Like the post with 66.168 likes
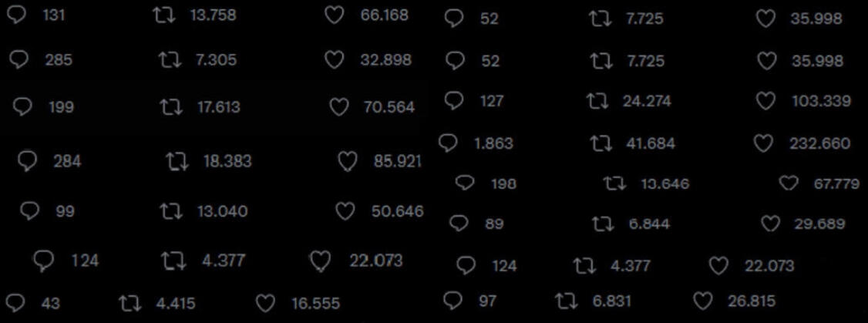This screenshot has height=323, width=868. point(334,15)
